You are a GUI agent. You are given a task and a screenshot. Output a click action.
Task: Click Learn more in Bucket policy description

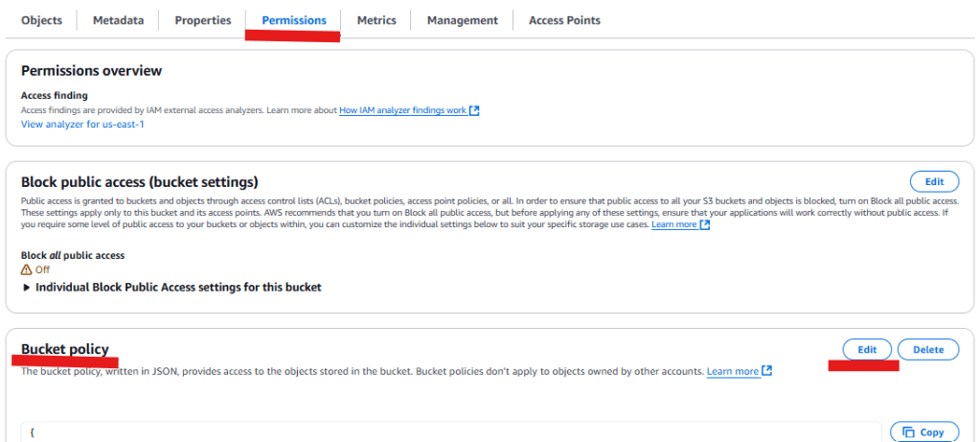click(733, 371)
